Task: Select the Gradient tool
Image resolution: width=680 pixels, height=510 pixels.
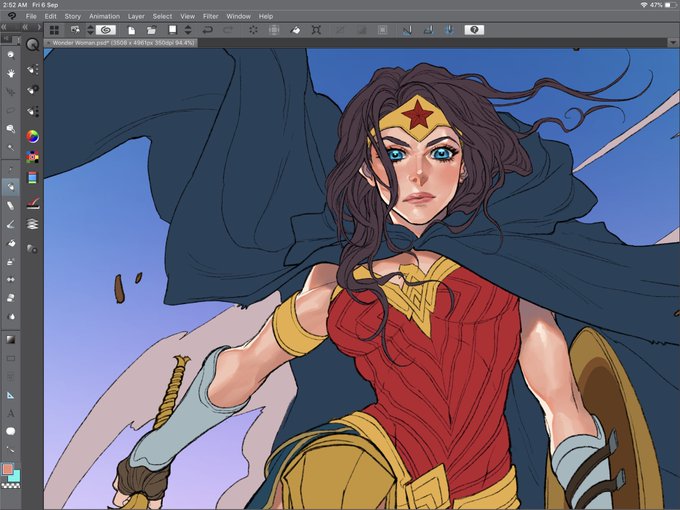Action: (x=11, y=340)
